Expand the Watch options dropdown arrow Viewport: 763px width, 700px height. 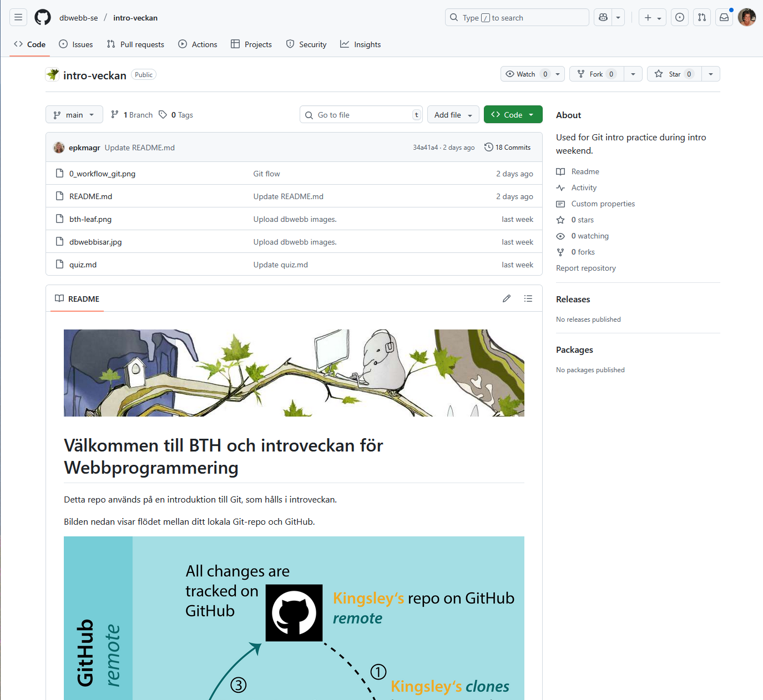558,74
